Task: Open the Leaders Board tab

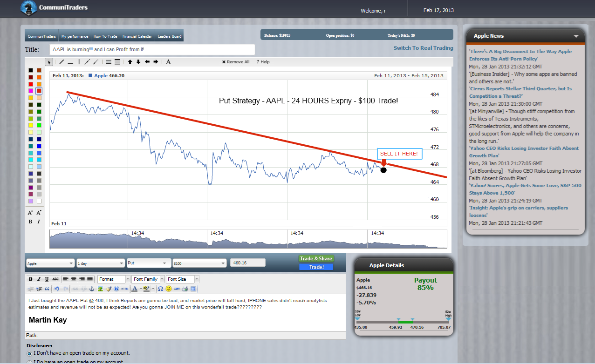Action: (170, 36)
